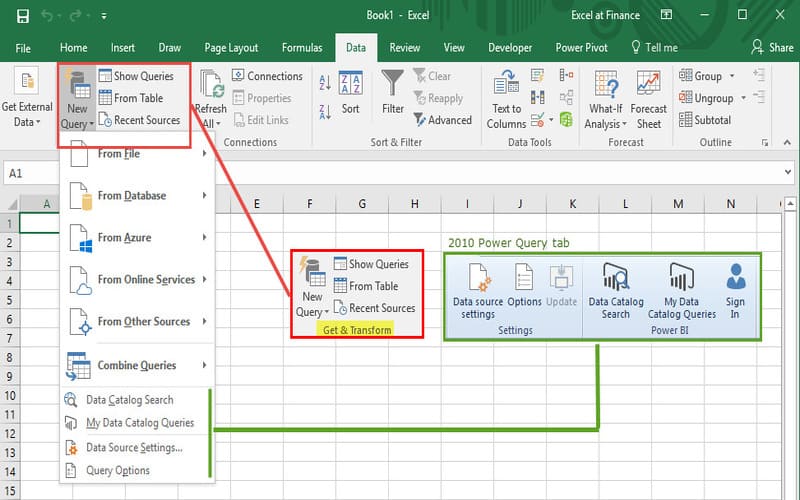Choose Data Source Settings menu entry
This screenshot has height=500, width=800.
(x=134, y=448)
